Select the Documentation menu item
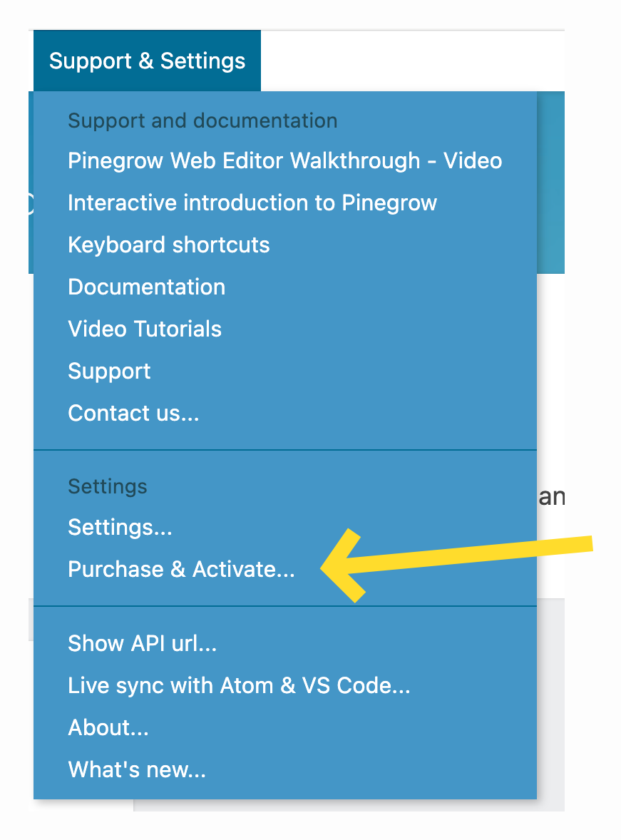 click(x=146, y=287)
